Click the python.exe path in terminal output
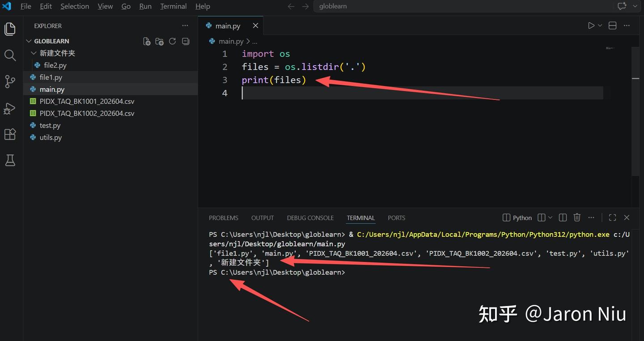Screen dimensions: 644x341 [x=483, y=234]
